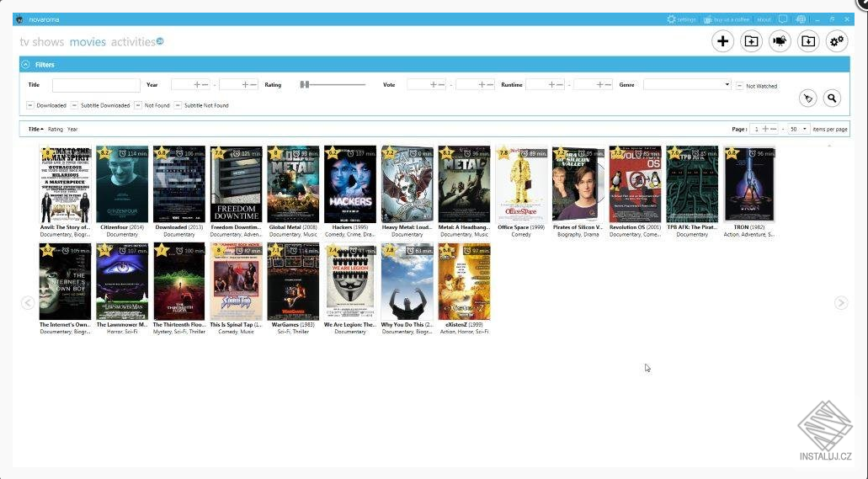Toggle the Subtitle Not Found checkbox
Viewport: 868px width, 479px height.
coord(178,105)
